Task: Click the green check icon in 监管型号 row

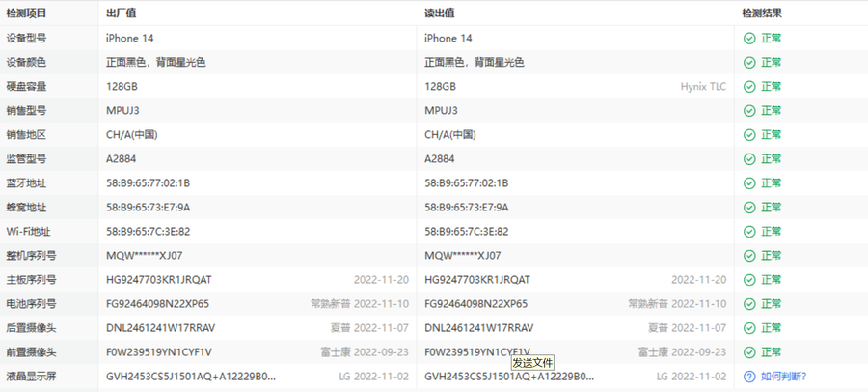Action: tap(749, 159)
